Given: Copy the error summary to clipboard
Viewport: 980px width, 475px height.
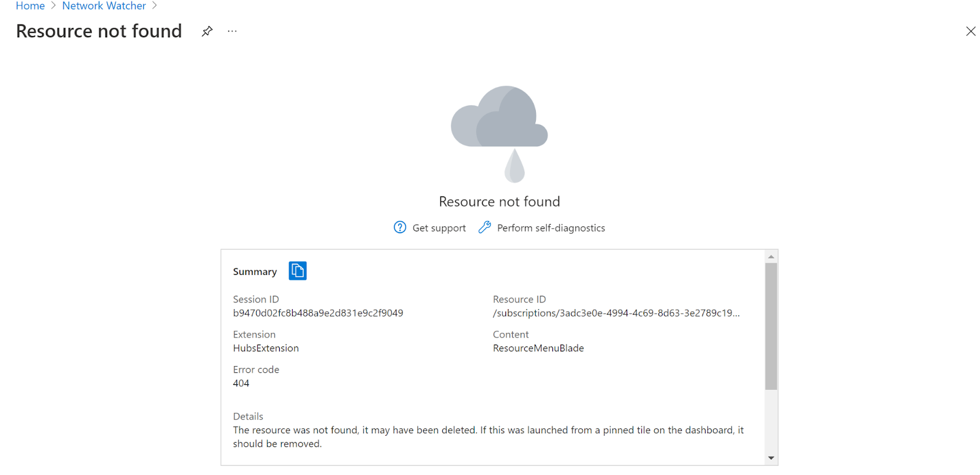Looking at the screenshot, I should 298,271.
